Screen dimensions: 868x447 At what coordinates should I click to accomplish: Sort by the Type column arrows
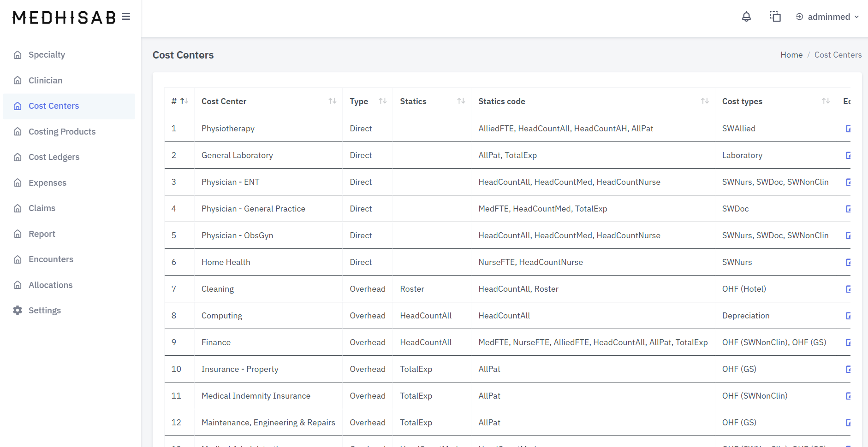coord(382,101)
